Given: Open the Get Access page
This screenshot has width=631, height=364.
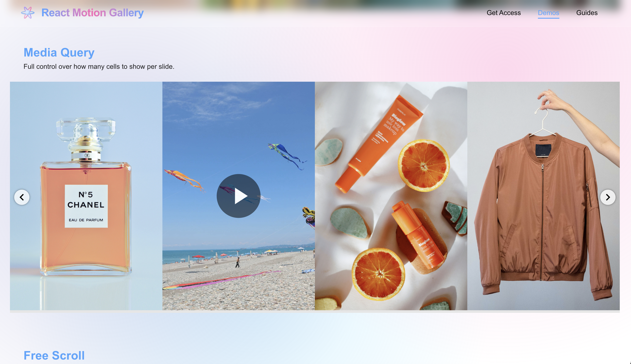Looking at the screenshot, I should [x=504, y=13].
